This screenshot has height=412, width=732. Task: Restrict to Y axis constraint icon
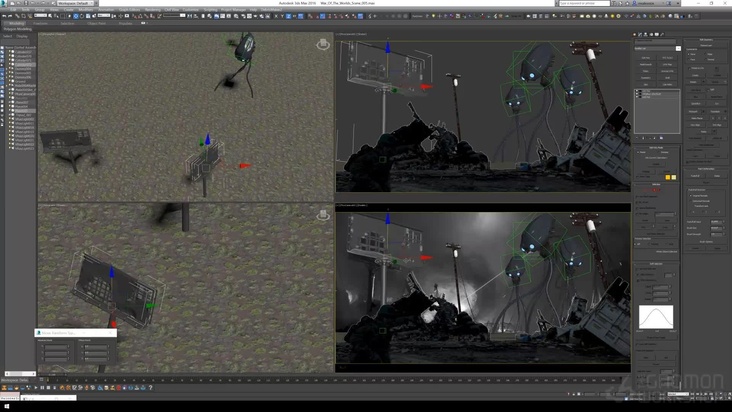click(282, 16)
